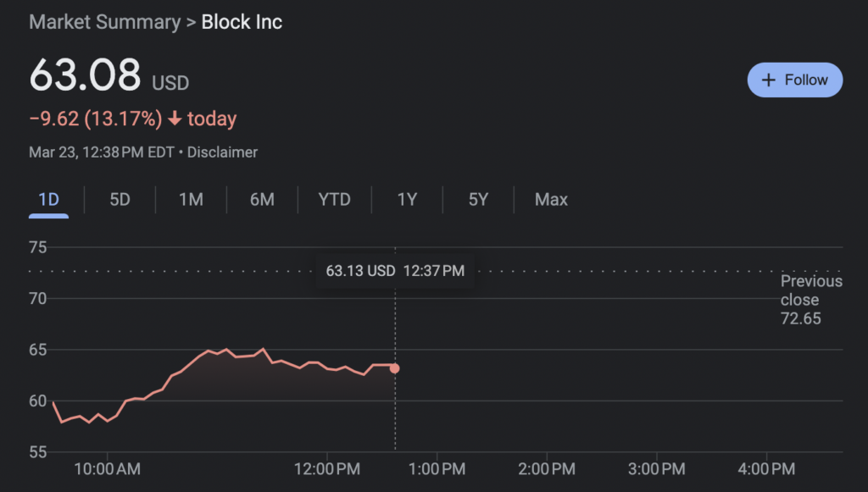Viewport: 868px width, 492px height.
Task: Switch to the 1M range tab
Action: point(191,200)
